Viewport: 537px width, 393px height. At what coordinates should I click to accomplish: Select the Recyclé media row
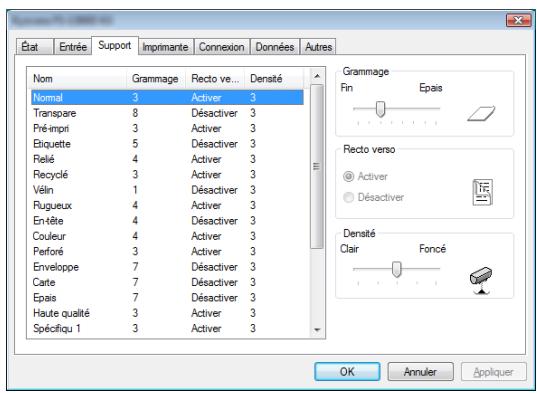(167, 175)
